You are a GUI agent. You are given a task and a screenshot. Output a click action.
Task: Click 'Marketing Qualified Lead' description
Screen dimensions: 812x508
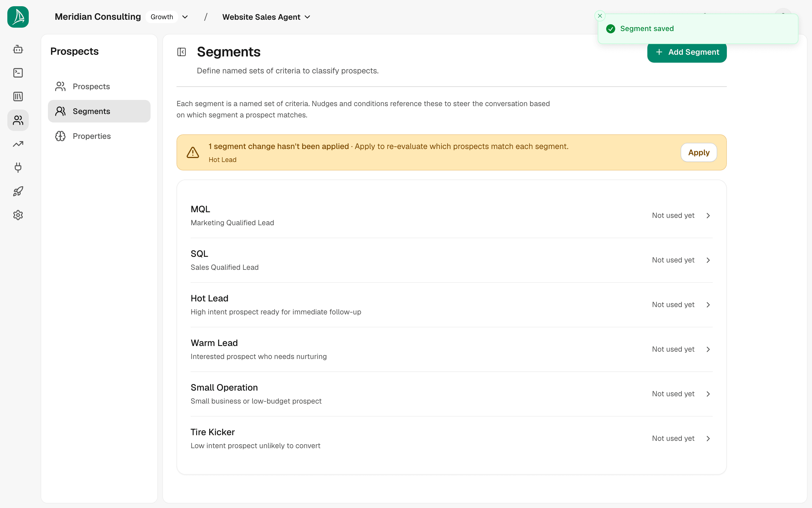coord(232,223)
